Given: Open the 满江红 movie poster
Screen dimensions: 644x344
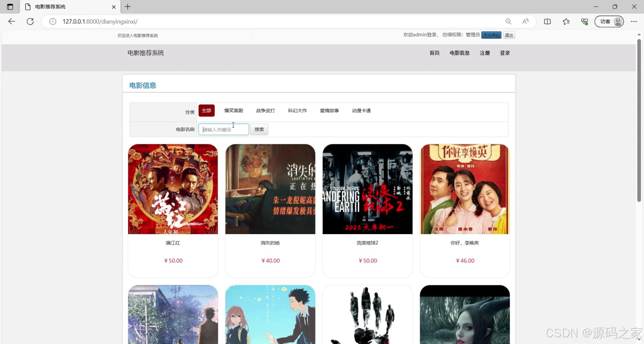Looking at the screenshot, I should point(173,189).
